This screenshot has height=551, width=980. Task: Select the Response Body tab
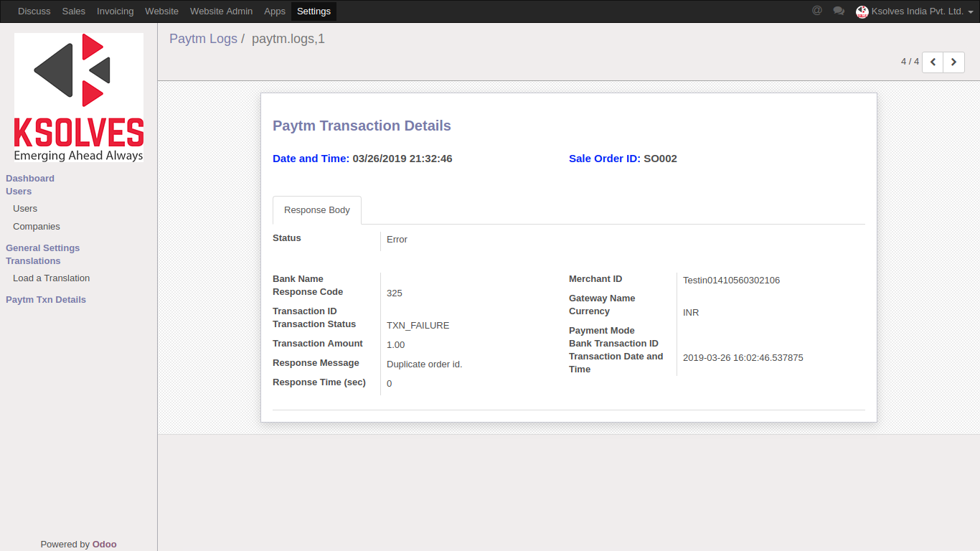pyautogui.click(x=317, y=210)
